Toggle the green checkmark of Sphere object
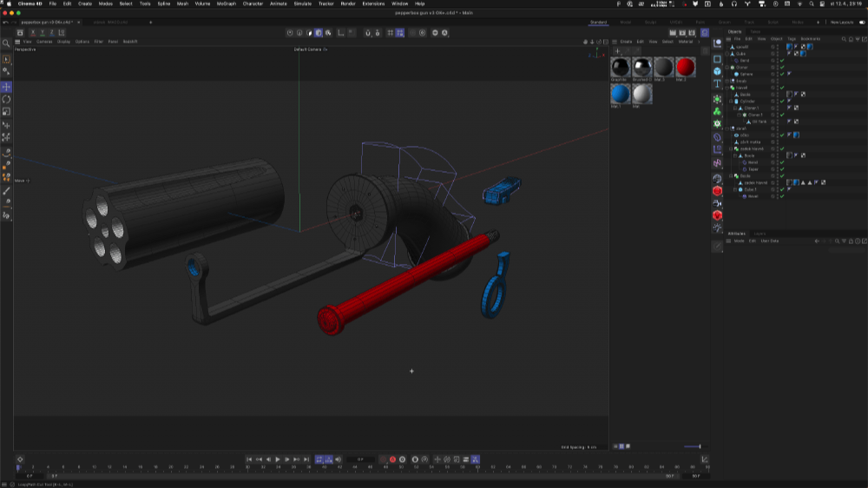This screenshot has height=488, width=868. 782,75
